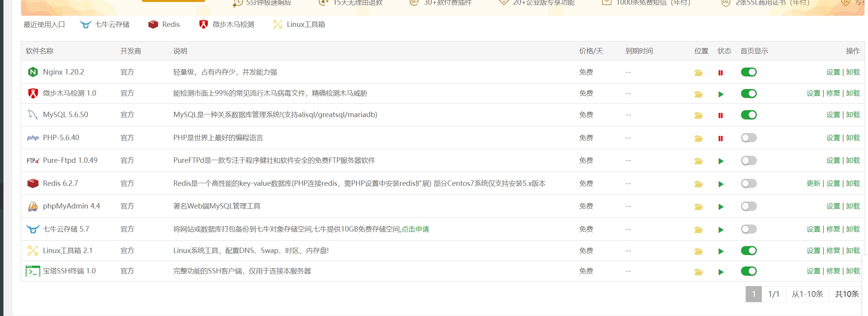Viewport: 868px width, 316px height.
Task: Open folder location for PHP-5.6.40
Action: (698, 138)
